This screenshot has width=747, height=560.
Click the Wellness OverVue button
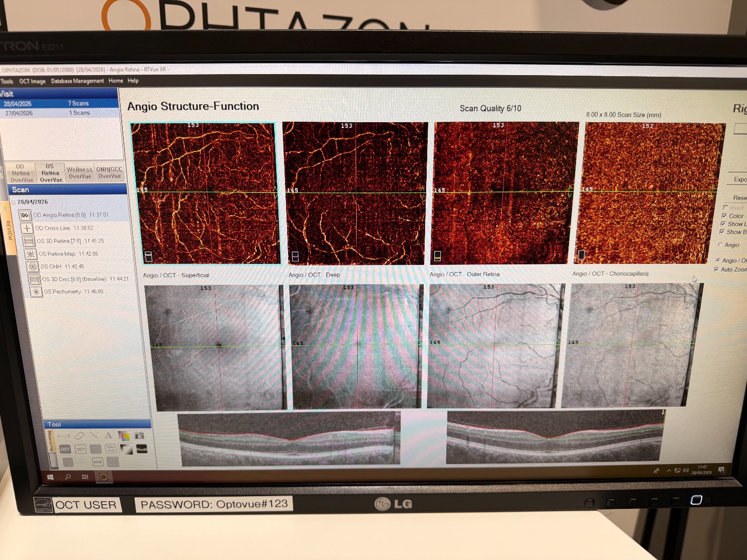click(79, 173)
